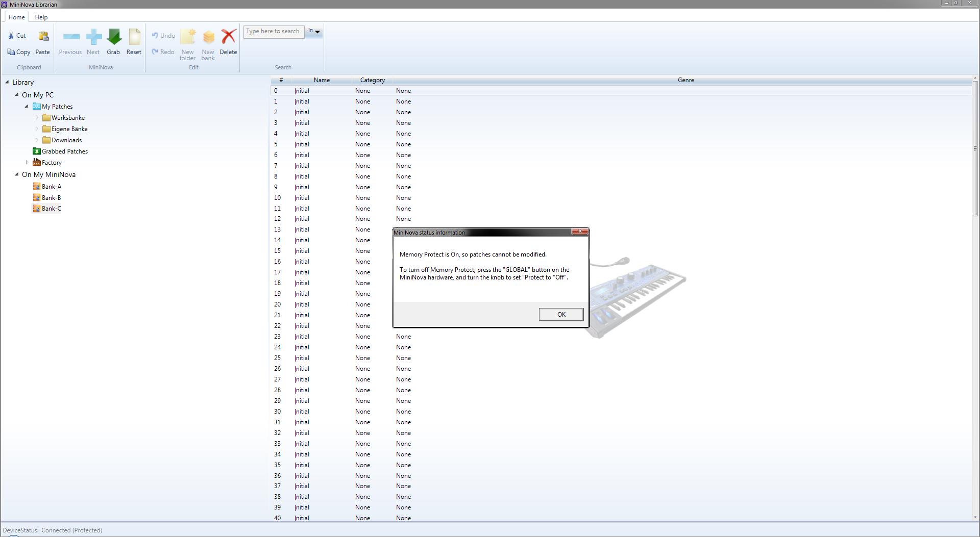Screen dimensions: 980x537
Task: Select patch row number 0
Action: click(x=621, y=91)
